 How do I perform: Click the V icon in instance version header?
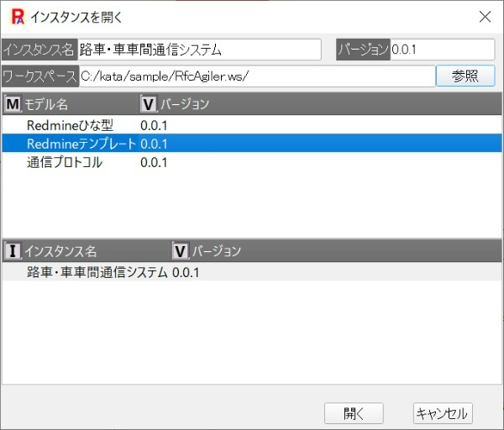click(181, 250)
